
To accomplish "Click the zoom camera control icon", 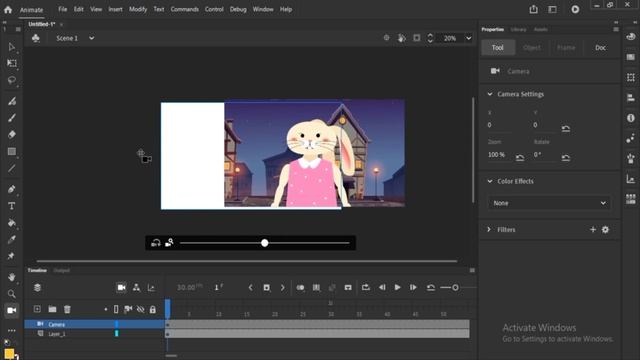I will (x=169, y=243).
